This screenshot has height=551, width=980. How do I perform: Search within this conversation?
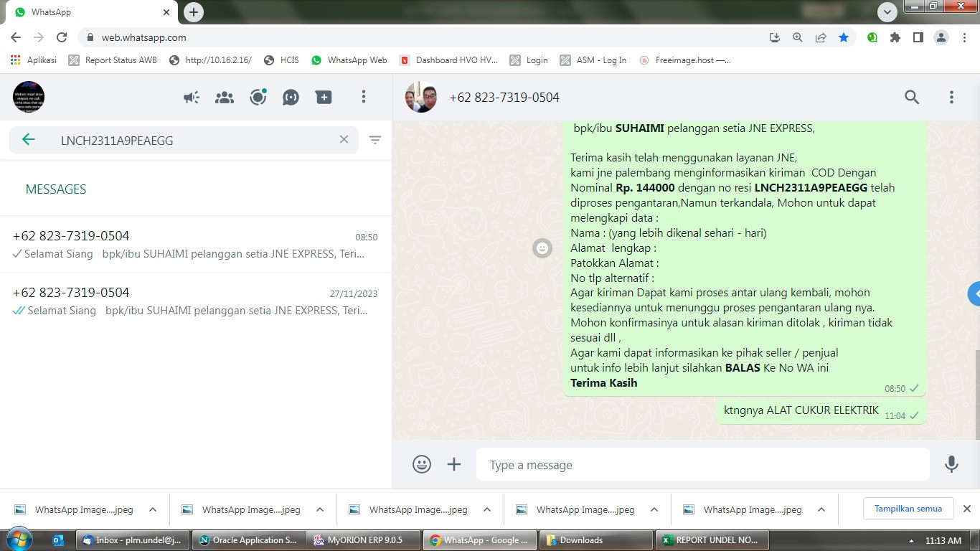point(912,97)
